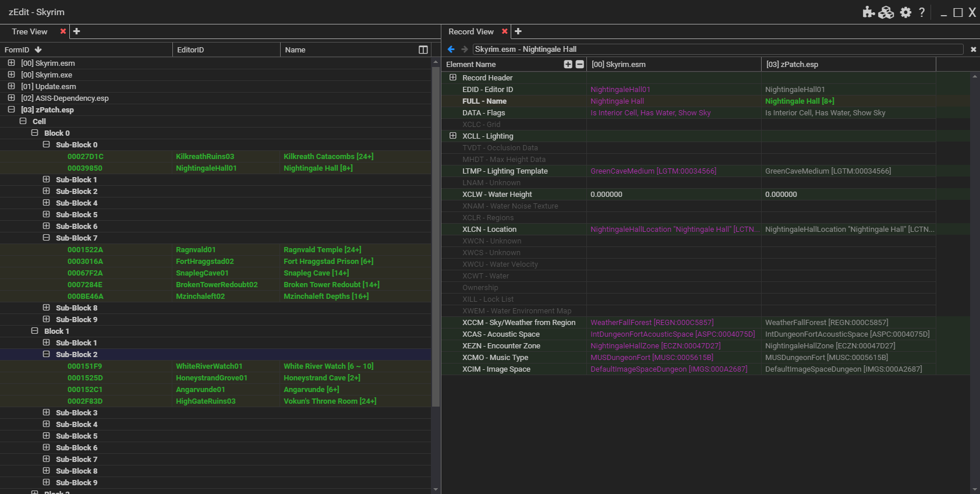Open the cubes icon for module management
980x494 pixels.
coord(886,12)
